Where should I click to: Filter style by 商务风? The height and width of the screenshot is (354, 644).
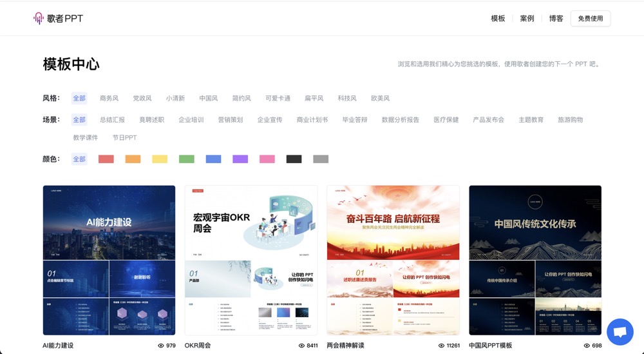point(109,98)
